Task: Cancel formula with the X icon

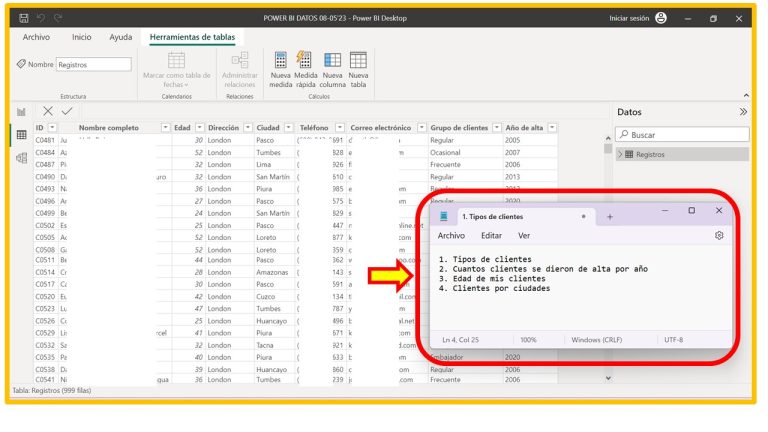Action: point(48,111)
